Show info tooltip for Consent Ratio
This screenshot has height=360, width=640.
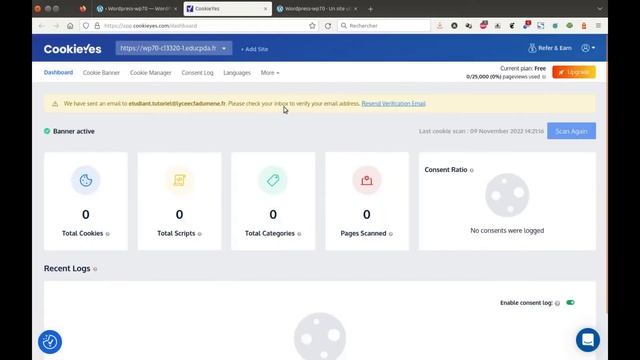coord(471,170)
